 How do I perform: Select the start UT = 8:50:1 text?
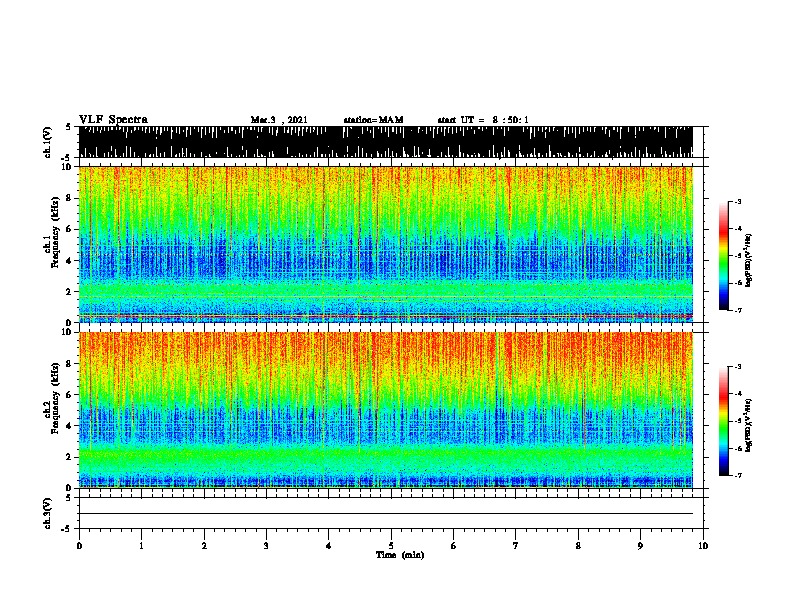[483, 120]
